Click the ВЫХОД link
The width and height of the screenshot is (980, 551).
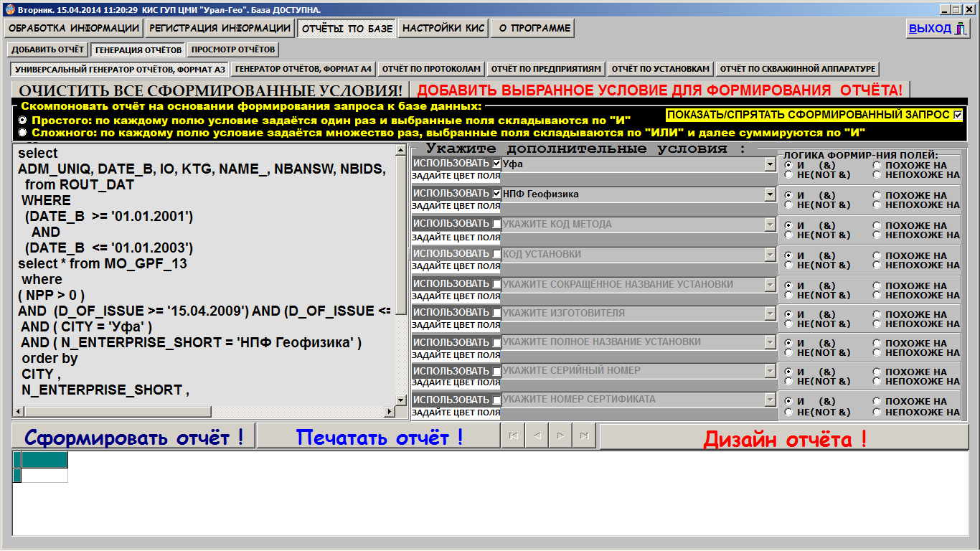click(930, 29)
